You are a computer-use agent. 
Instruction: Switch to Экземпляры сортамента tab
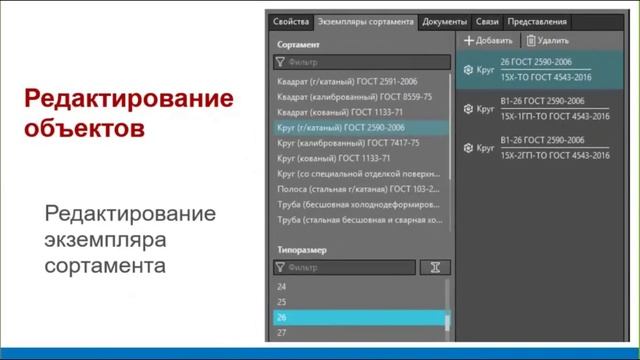point(366,22)
